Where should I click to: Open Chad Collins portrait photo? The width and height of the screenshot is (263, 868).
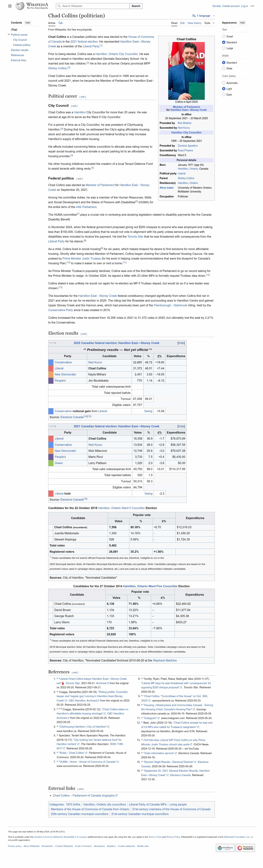[x=186, y=71]
